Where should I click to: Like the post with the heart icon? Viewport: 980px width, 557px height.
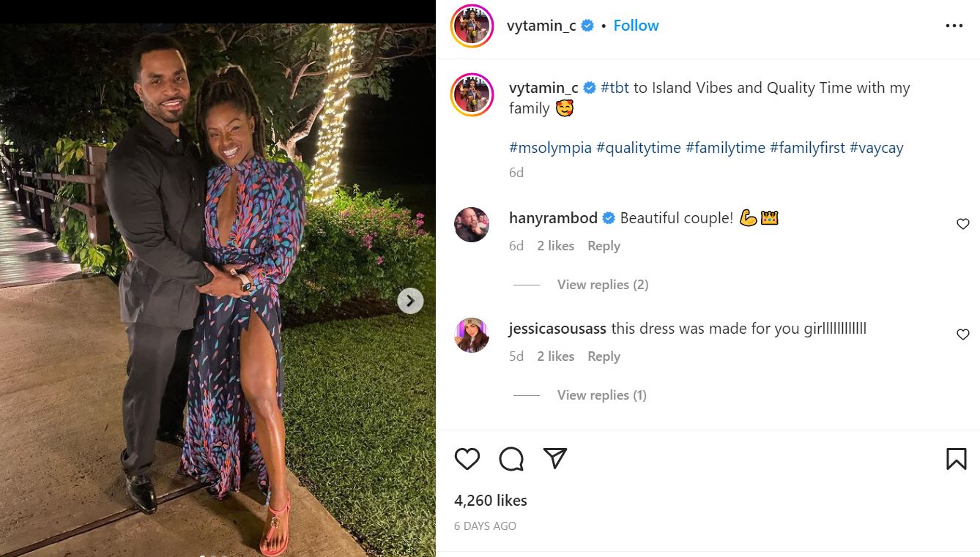(467, 459)
